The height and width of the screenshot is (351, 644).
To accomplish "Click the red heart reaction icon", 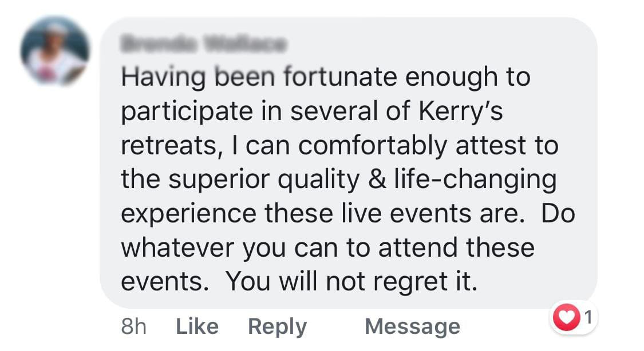I will (566, 317).
